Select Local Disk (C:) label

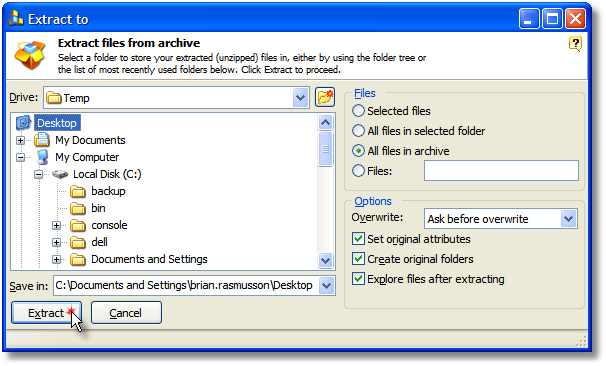(x=107, y=174)
